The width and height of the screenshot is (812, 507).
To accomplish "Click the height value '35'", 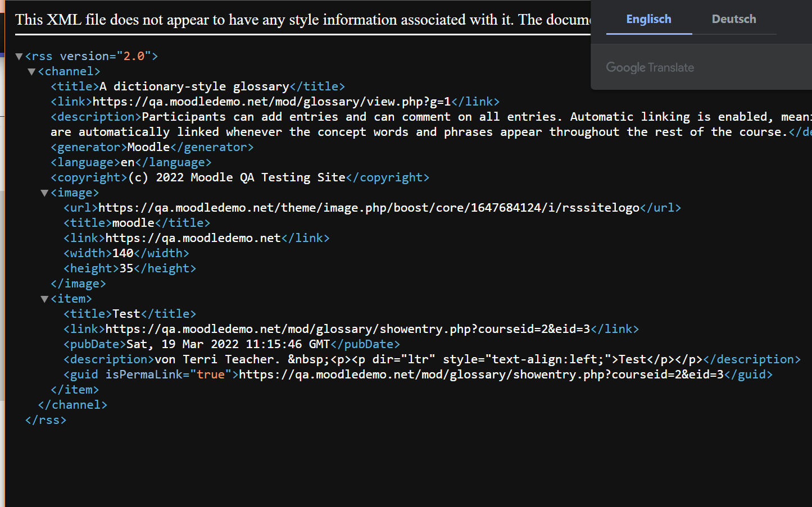I will [126, 268].
